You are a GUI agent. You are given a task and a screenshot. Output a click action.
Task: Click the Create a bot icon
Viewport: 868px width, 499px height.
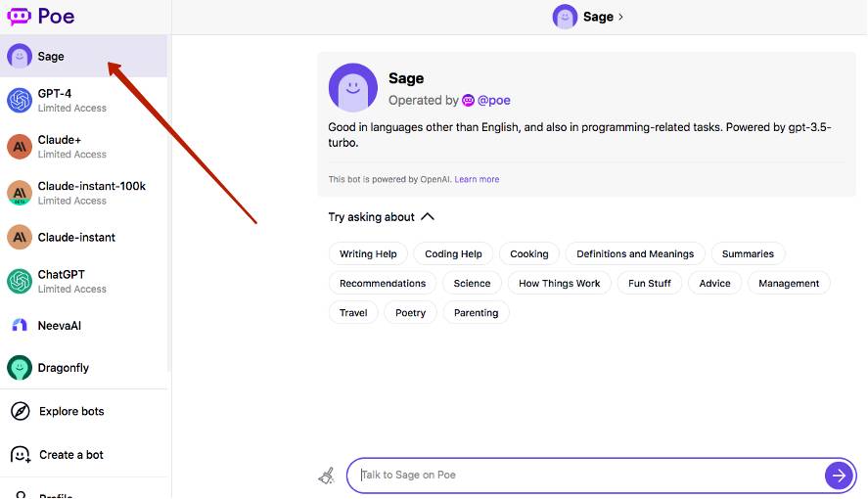pos(21,455)
